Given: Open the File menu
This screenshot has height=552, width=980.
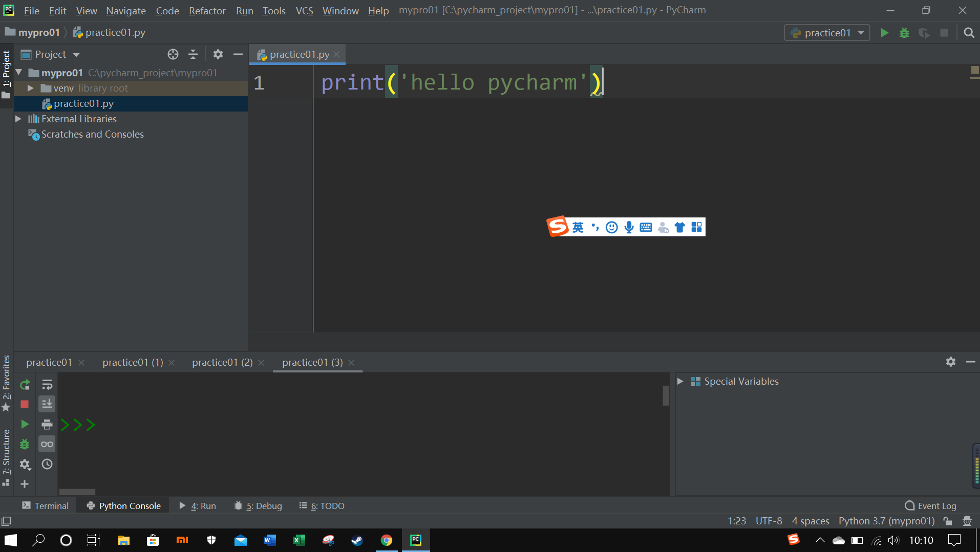Looking at the screenshot, I should coord(31,10).
